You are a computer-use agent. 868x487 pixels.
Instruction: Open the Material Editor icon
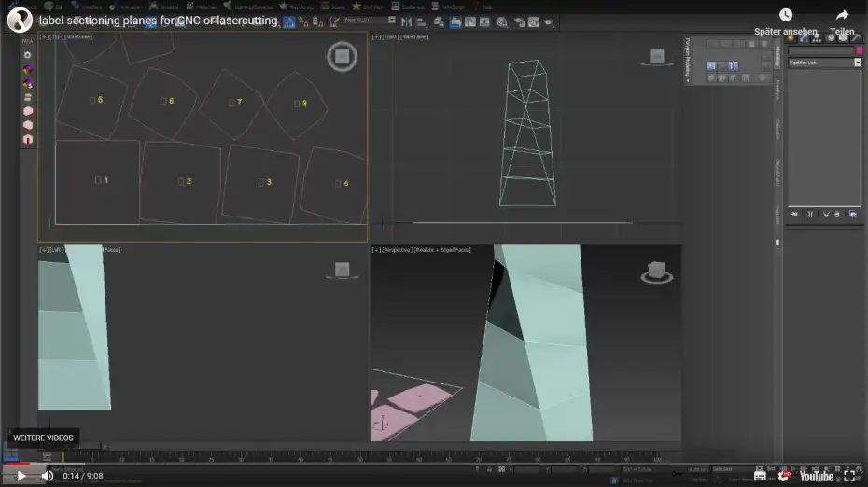[501, 21]
